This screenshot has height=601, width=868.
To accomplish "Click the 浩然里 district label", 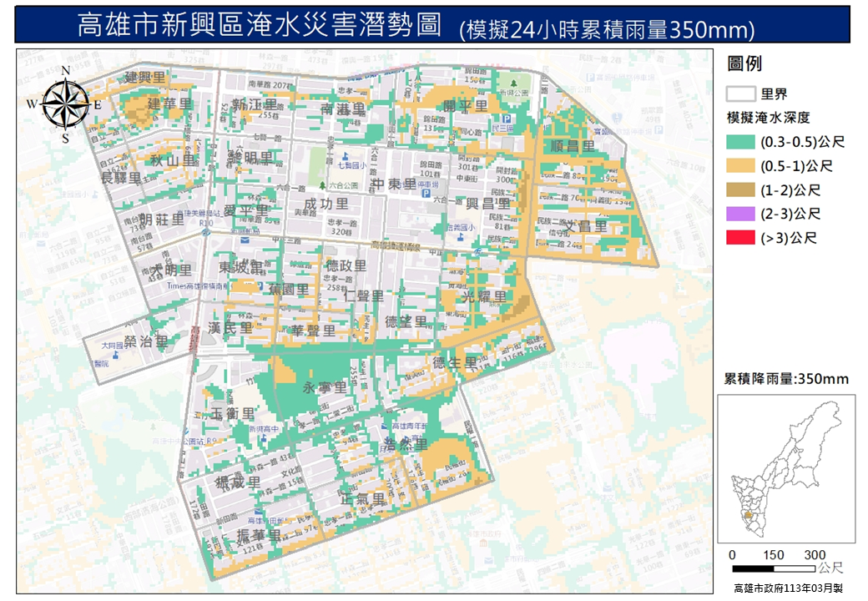I will [x=406, y=444].
